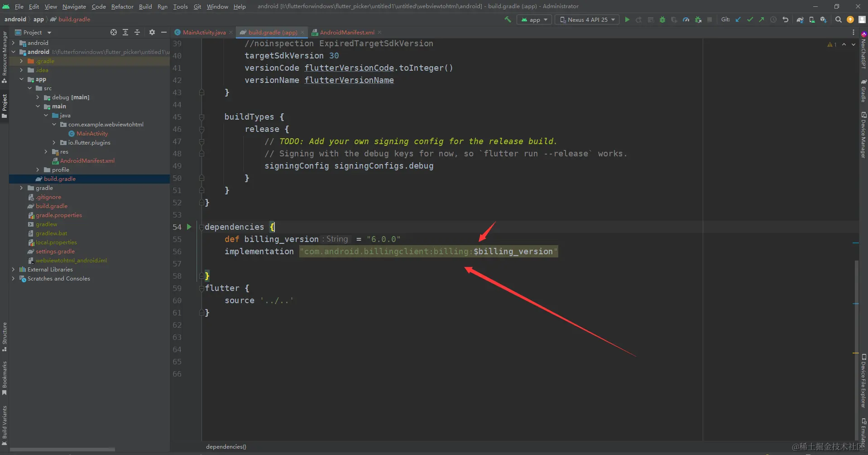Open Search Everywhere magnifier icon
This screenshot has width=868, height=455.
pyautogui.click(x=839, y=19)
